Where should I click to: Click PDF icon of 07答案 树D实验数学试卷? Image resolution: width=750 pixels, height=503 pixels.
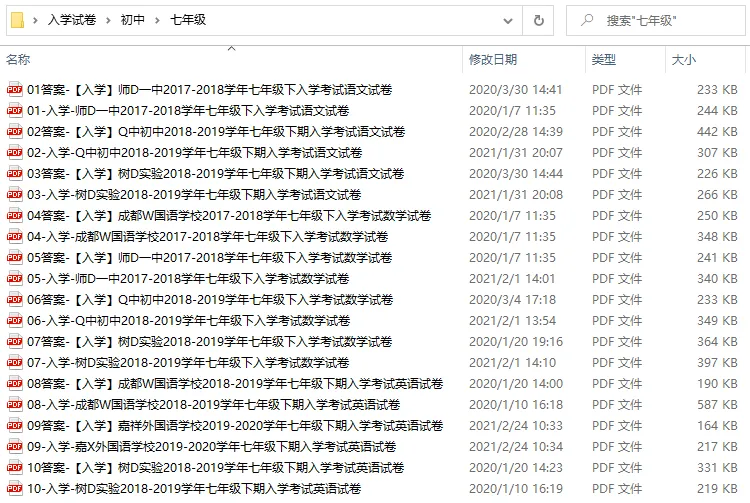[x=14, y=341]
